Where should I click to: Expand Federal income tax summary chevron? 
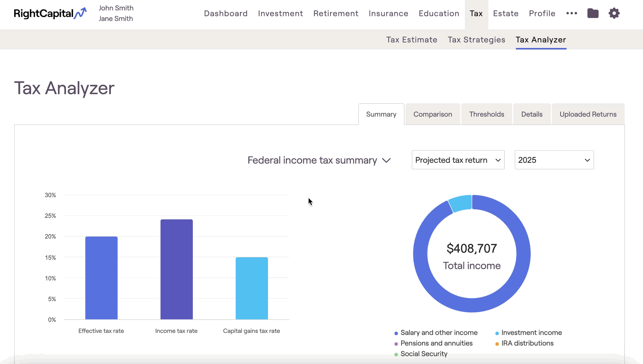pos(386,160)
